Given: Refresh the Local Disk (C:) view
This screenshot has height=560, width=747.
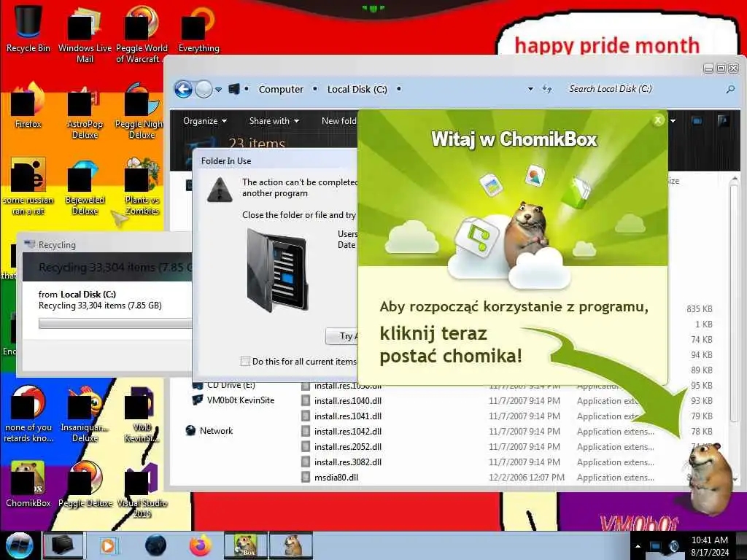Looking at the screenshot, I should 547,89.
